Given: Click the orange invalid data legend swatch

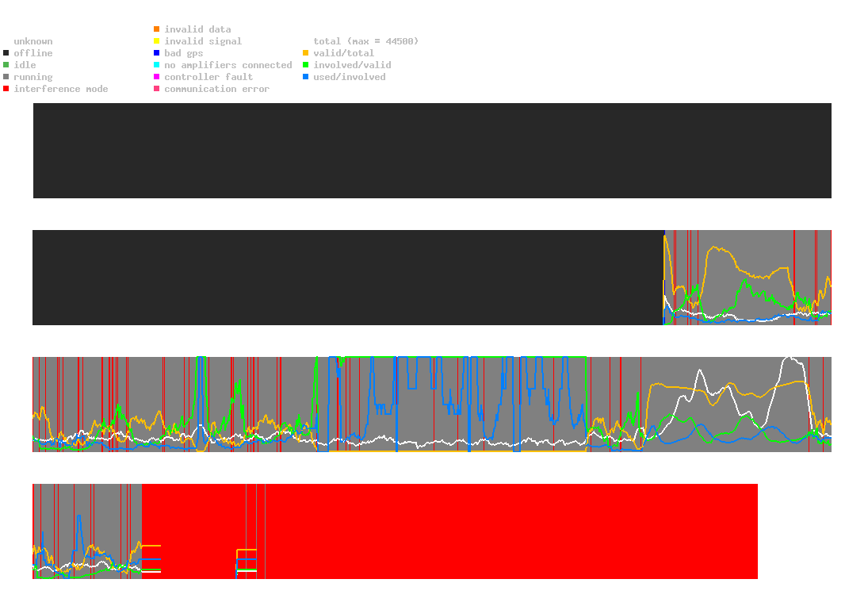Looking at the screenshot, I should [x=157, y=29].
